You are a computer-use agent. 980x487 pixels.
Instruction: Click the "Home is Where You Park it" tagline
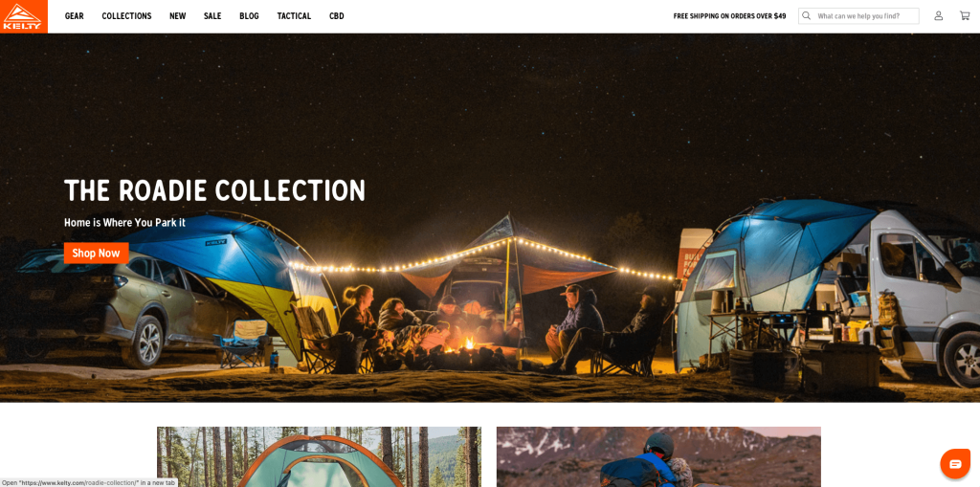(x=125, y=222)
